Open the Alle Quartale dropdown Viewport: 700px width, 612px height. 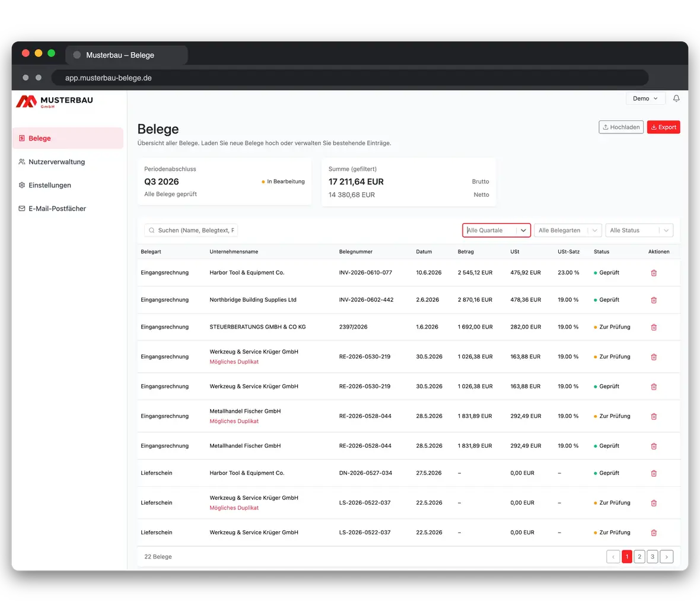pyautogui.click(x=496, y=230)
